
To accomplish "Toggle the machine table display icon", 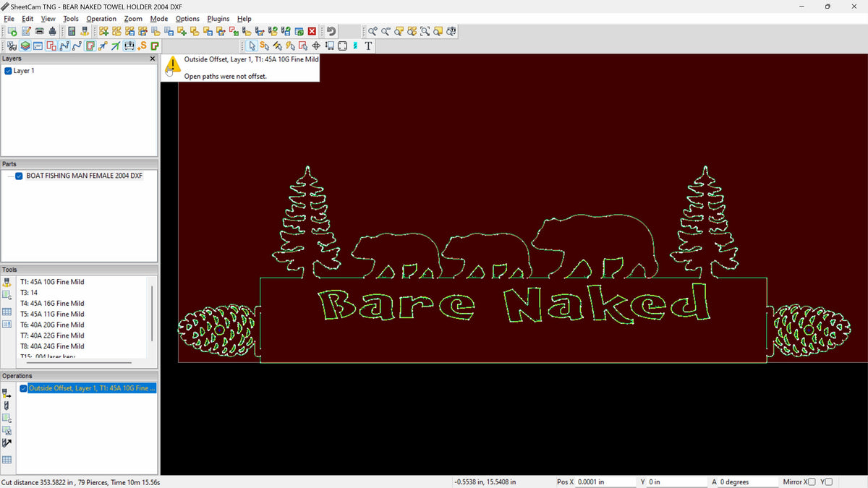I will coord(129,46).
